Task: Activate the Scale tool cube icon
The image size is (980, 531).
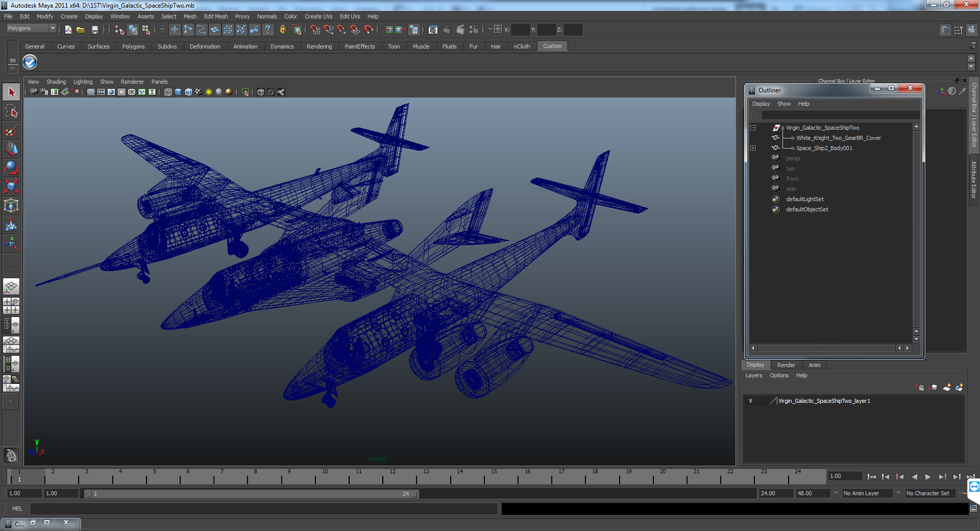Action: tap(11, 187)
